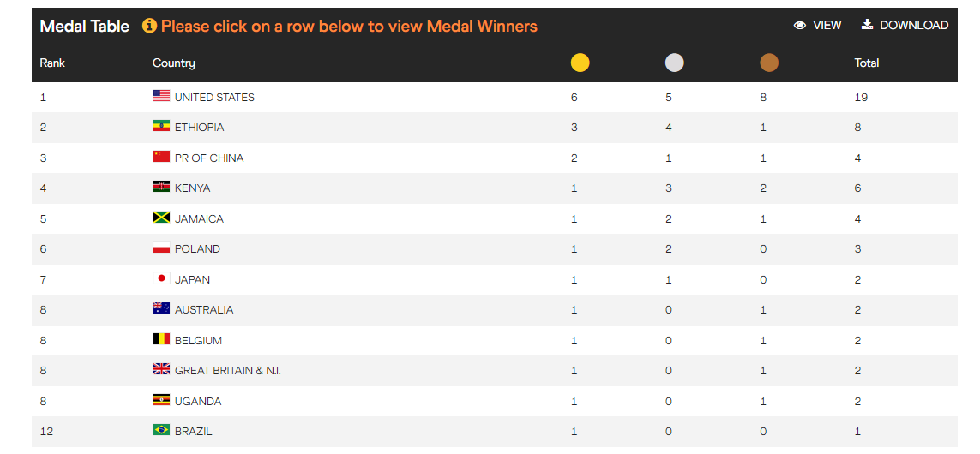This screenshot has height=454, width=980.
Task: Sort by the Rank column header
Action: click(x=52, y=63)
